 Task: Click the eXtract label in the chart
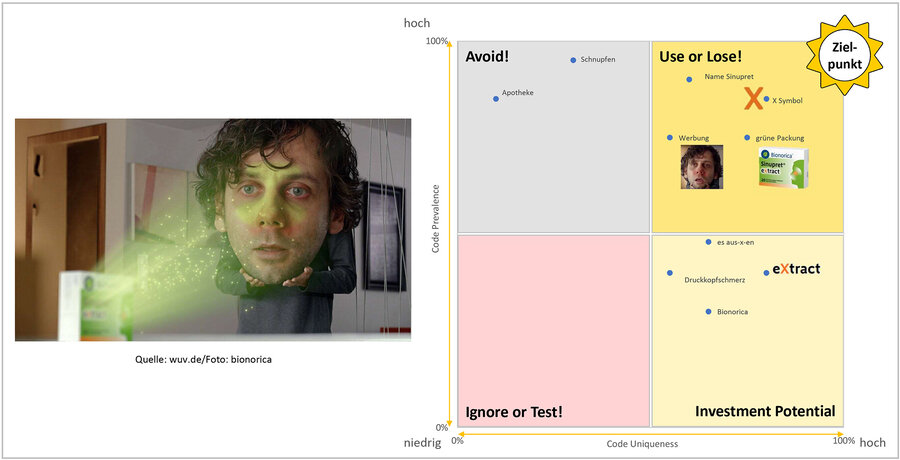click(x=796, y=270)
